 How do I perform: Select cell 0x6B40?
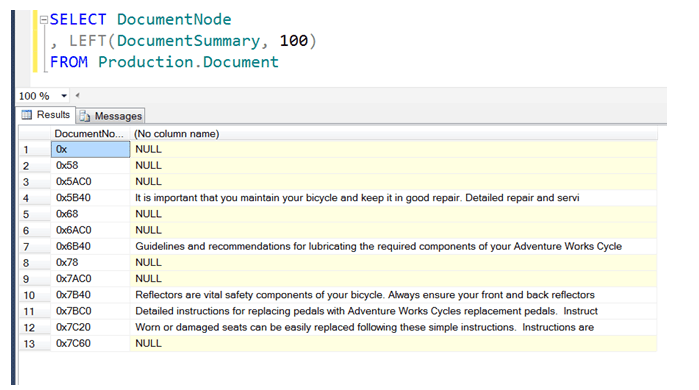coord(90,246)
